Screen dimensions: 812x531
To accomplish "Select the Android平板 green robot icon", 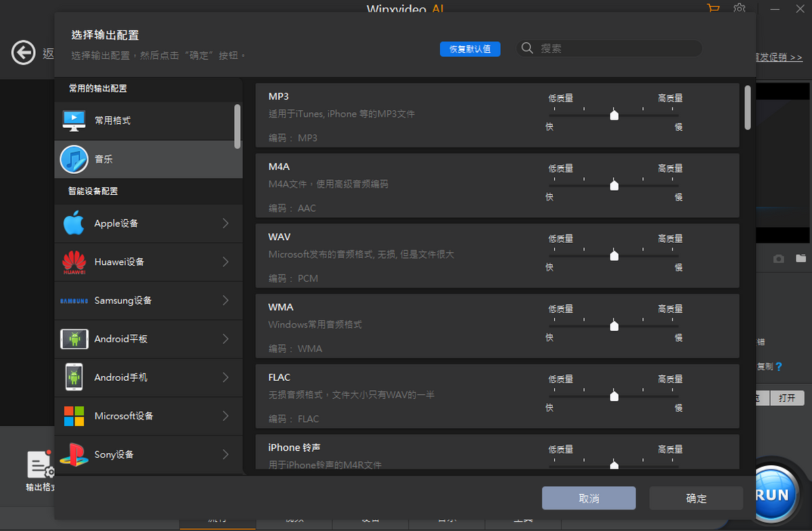I will click(x=74, y=339).
